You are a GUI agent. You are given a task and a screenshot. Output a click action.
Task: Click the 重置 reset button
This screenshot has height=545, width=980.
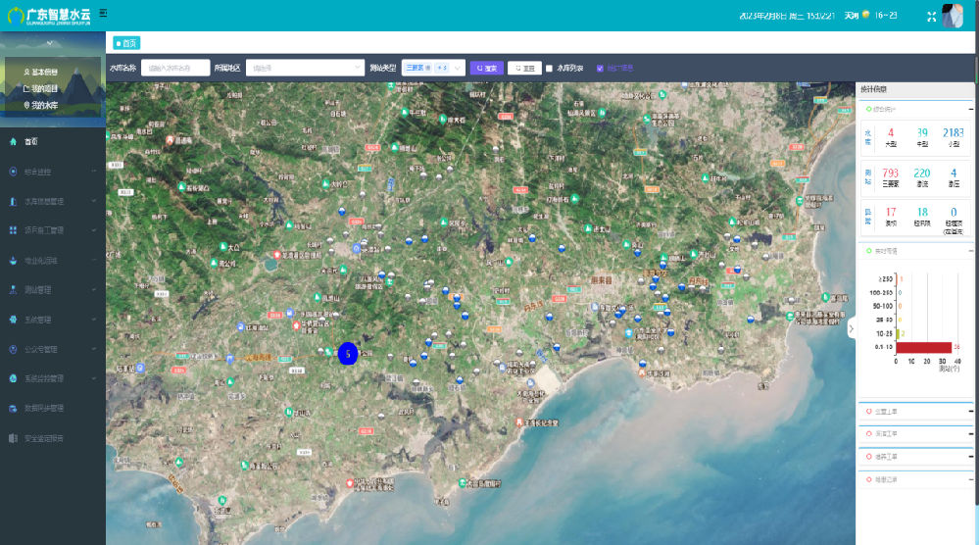(524, 69)
